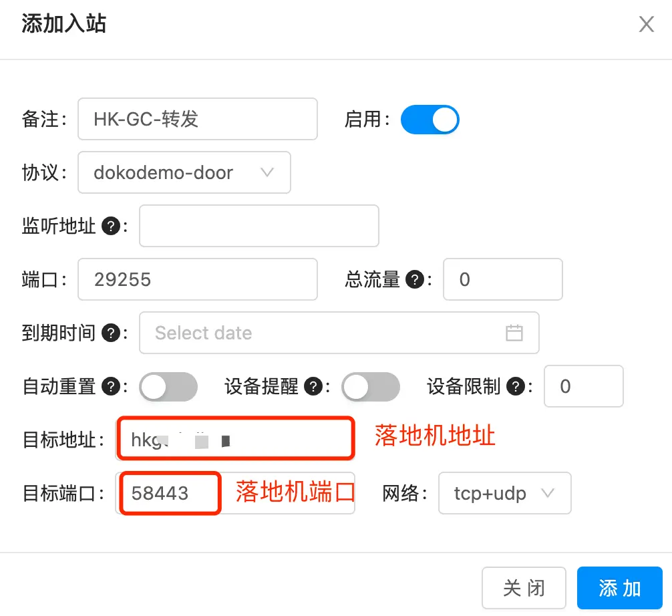
Task: Click help icon next to 自动重置
Action: pos(111,386)
